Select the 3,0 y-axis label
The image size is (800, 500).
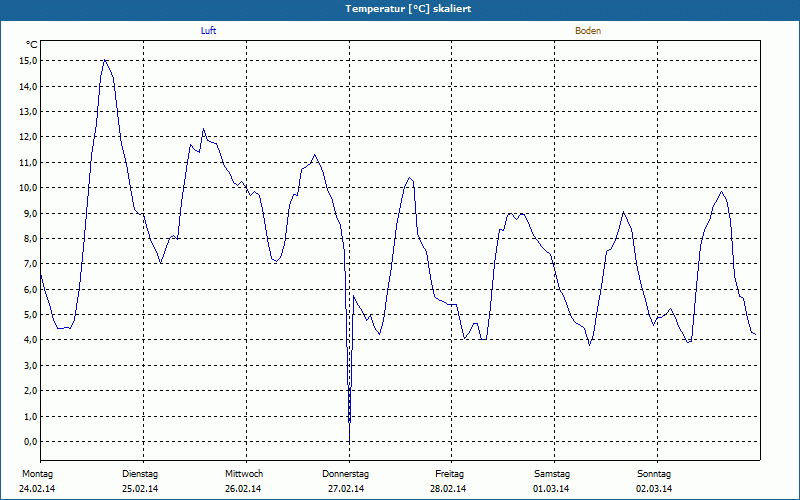click(x=33, y=365)
